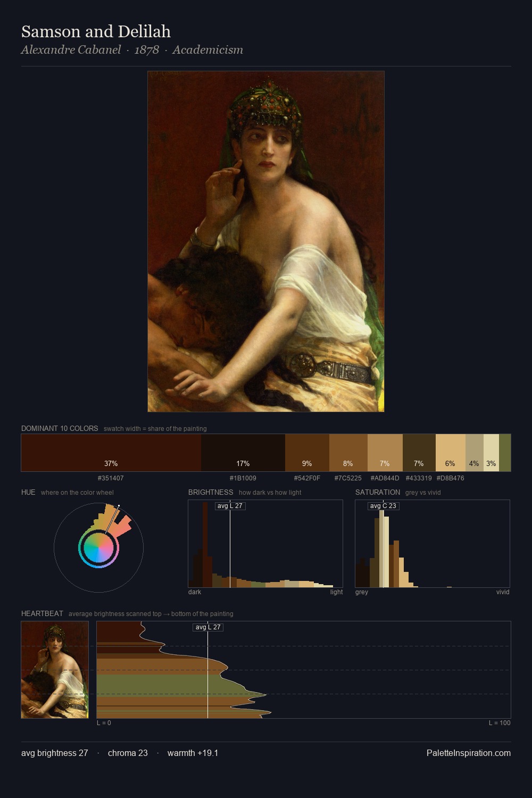
Task: Click the footer stat 'chroma 23'
Action: pyautogui.click(x=128, y=753)
